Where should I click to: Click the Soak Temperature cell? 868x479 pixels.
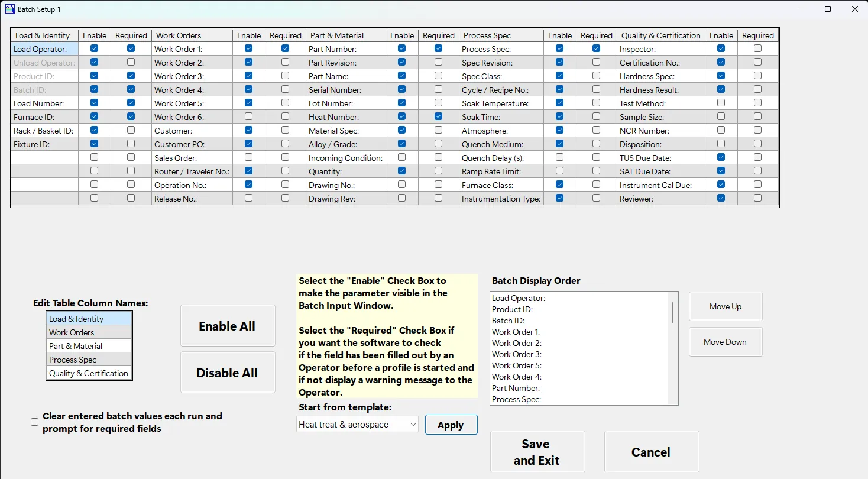(501, 103)
